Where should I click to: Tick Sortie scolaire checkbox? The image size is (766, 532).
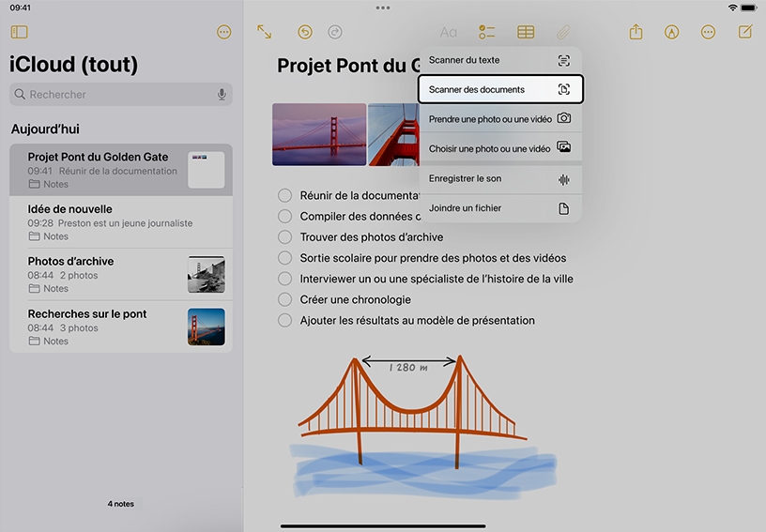click(284, 258)
